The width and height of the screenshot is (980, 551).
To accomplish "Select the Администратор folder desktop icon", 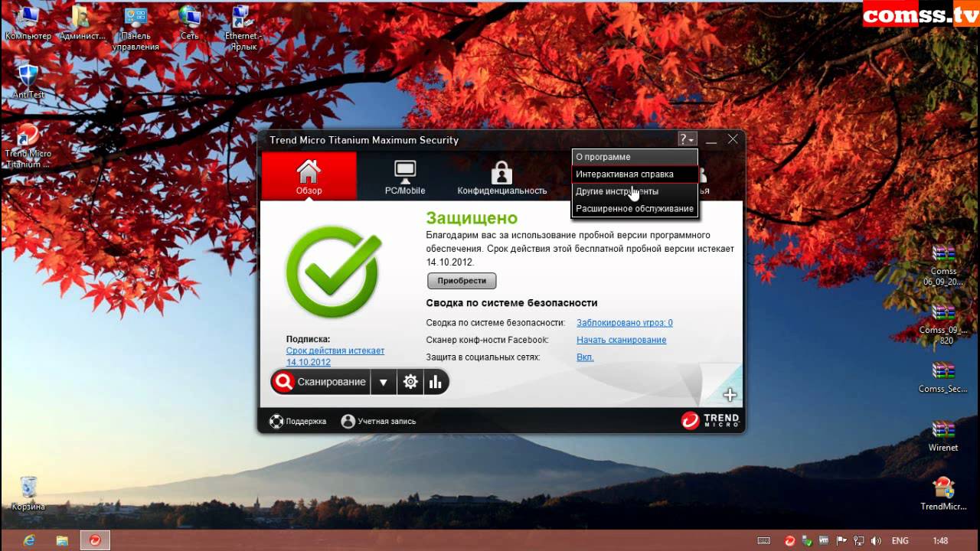I will click(82, 24).
